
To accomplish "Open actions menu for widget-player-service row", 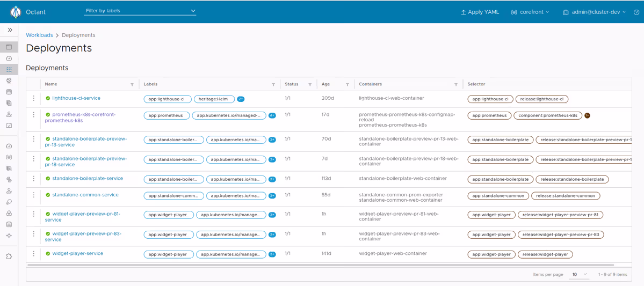I will 34,254.
